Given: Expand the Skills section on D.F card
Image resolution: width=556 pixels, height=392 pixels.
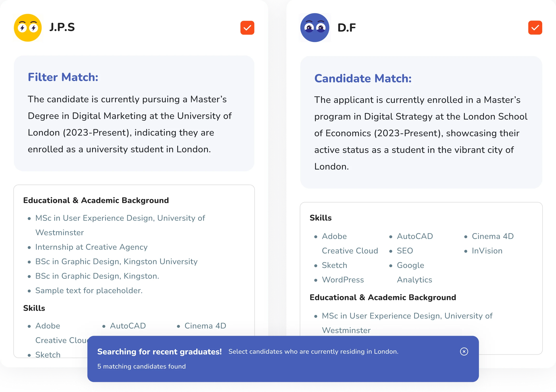Looking at the screenshot, I should 321,218.
